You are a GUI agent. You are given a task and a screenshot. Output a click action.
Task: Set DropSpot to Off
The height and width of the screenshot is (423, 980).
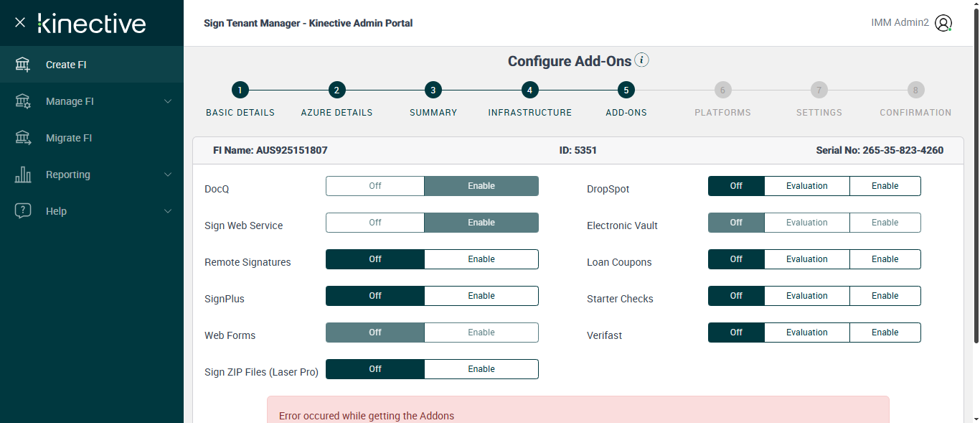pyautogui.click(x=736, y=186)
